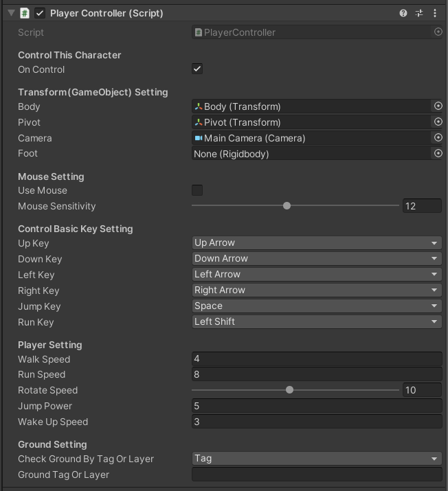This screenshot has height=491, width=448.
Task: Click the Ground Tag Or Layer text field
Action: click(316, 475)
